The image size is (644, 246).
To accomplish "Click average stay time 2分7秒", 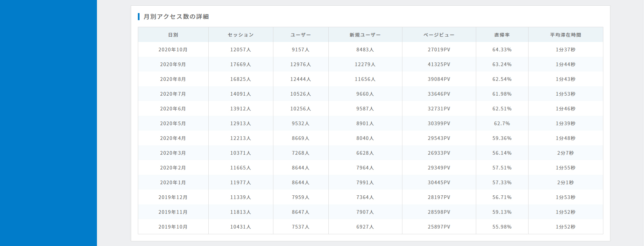I will 566,153.
